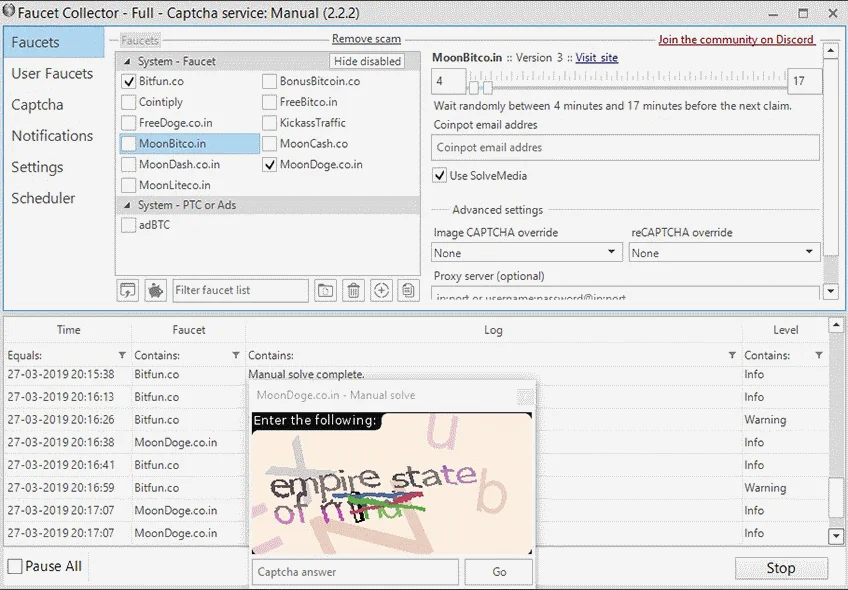848x590 pixels.
Task: Click the maximum minutes field showing 17
Action: point(805,81)
